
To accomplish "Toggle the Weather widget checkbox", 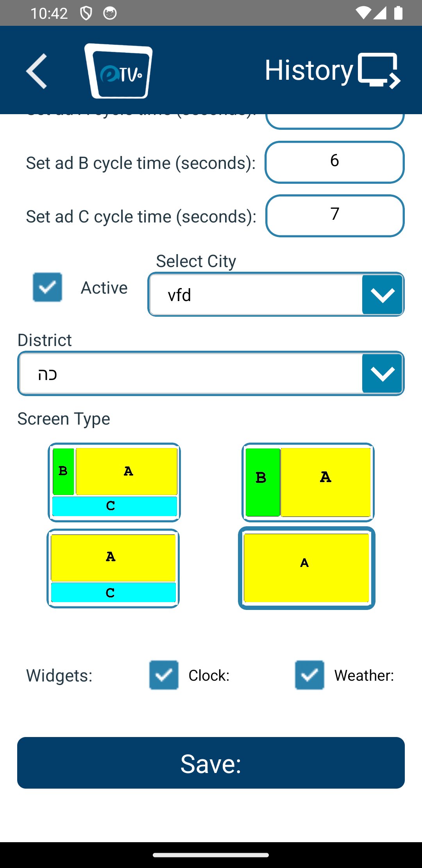I will (309, 675).
